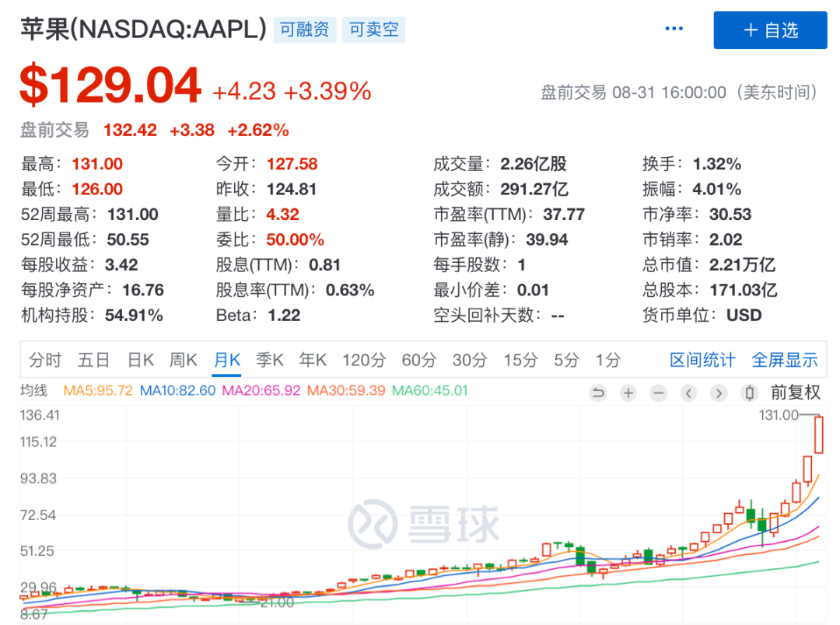Click the 市盈率(TTM) value 37.77
Image resolution: width=840 pixels, height=625 pixels.
(564, 215)
